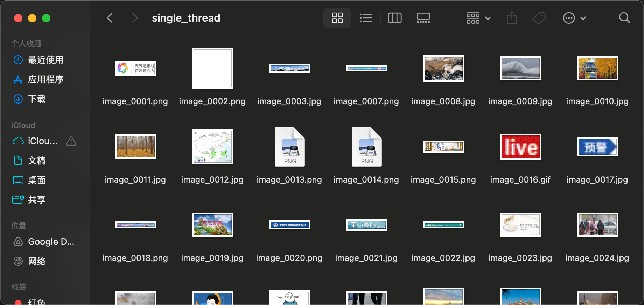
Task: Click the image_0008.jpg file name
Action: pos(443,101)
